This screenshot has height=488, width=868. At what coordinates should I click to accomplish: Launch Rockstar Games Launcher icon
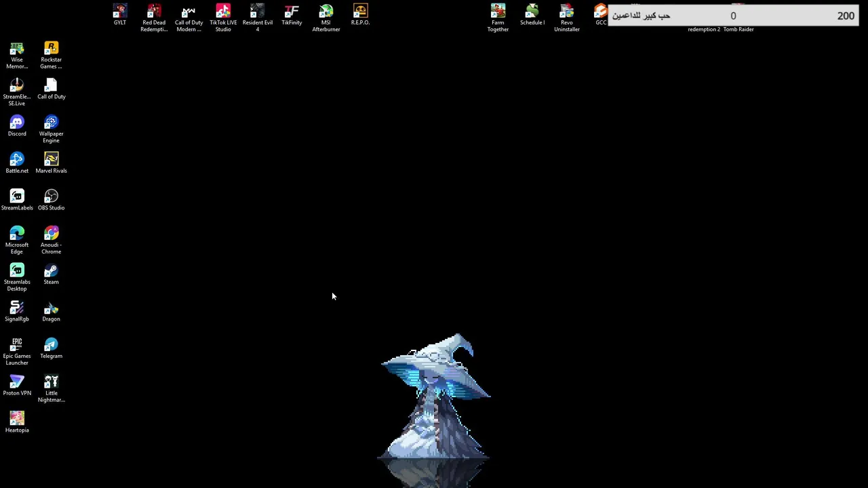click(51, 56)
